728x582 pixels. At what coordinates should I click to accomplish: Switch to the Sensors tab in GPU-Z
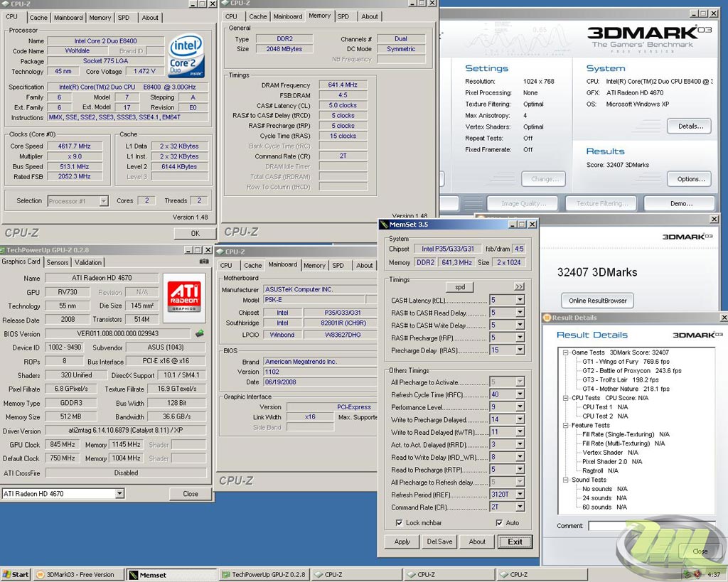point(58,262)
